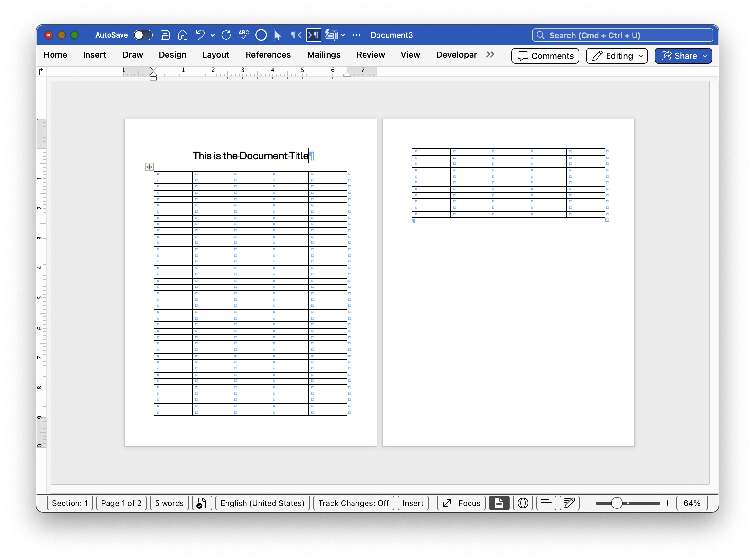Open the Editing mode dropdown
Viewport: 755px width, 560px height.
(617, 56)
